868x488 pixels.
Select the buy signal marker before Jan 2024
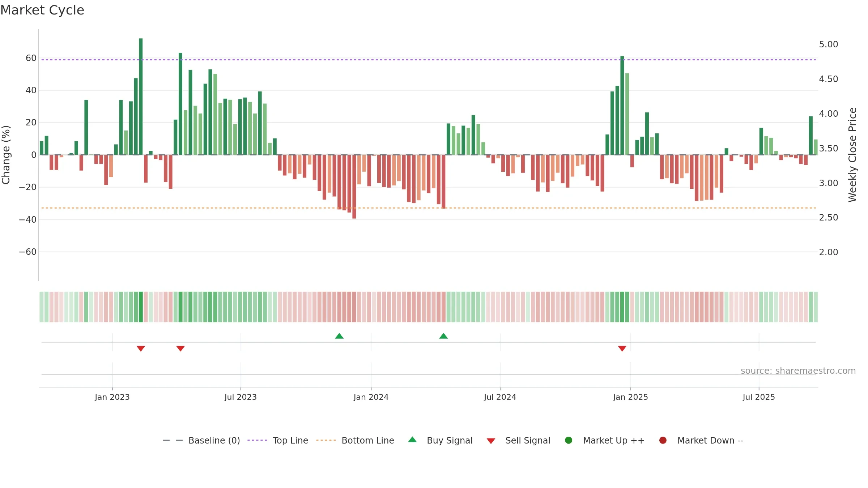pyautogui.click(x=339, y=336)
